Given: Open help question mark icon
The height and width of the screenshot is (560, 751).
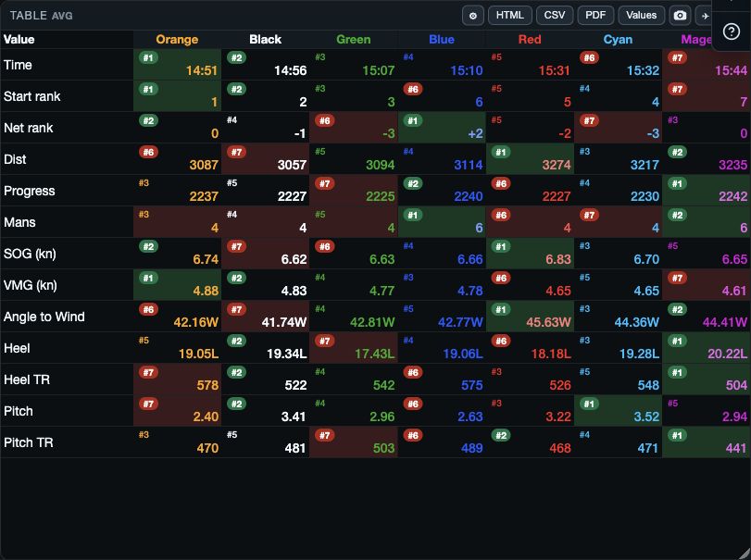Looking at the screenshot, I should click(731, 31).
